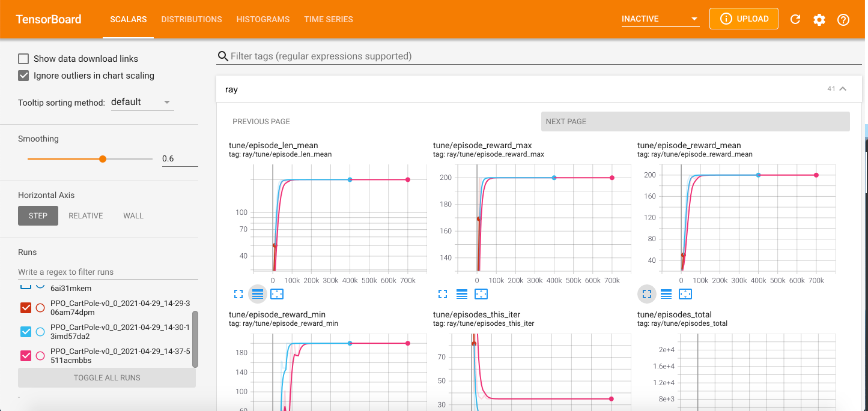The height and width of the screenshot is (411, 868).
Task: Enable the Show data download links checkbox
Action: (x=23, y=59)
